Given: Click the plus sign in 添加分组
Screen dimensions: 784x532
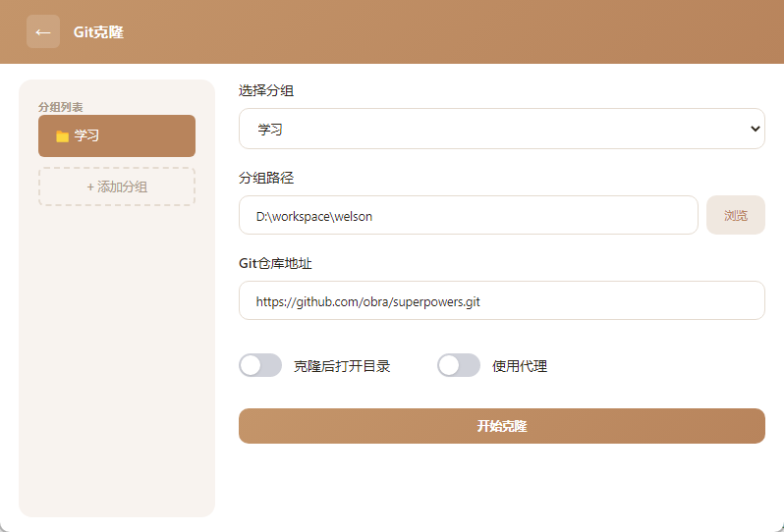Looking at the screenshot, I should tap(90, 186).
